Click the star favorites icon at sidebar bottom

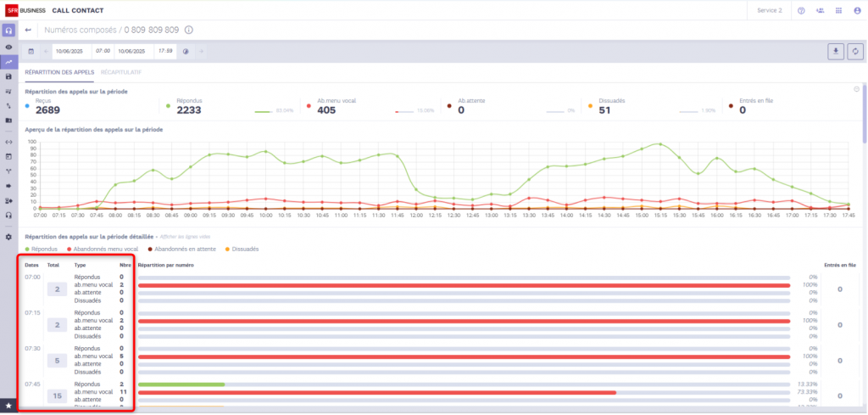point(8,406)
